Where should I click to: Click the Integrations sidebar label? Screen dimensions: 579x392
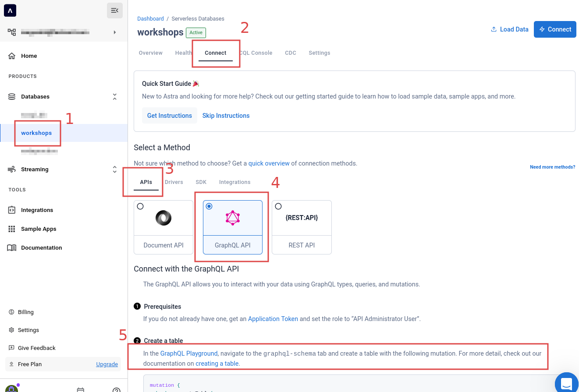(x=37, y=210)
